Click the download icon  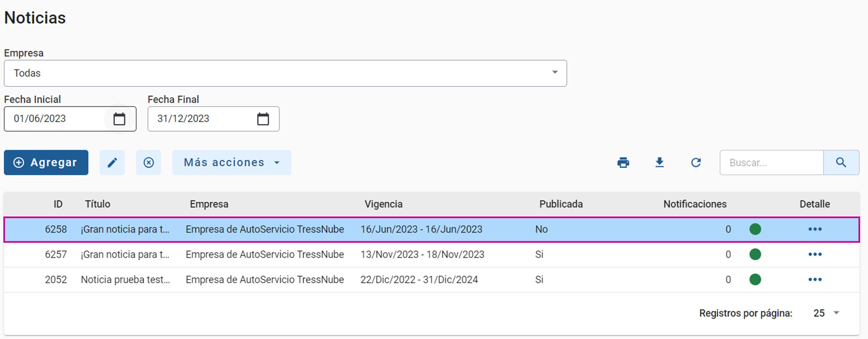659,163
